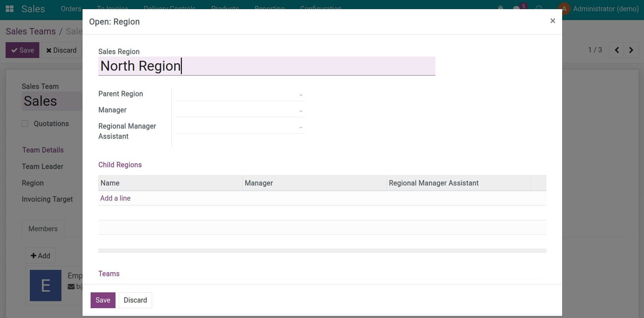Click the employee avatar thumbnail
Screen dimensions: 644x318
(x=45, y=285)
